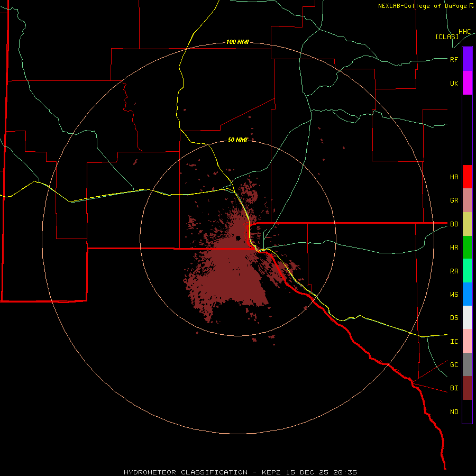Image resolution: width=476 pixels, height=476 pixels.
Task: Click the 50 NMI range ring label
Action: click(237, 140)
